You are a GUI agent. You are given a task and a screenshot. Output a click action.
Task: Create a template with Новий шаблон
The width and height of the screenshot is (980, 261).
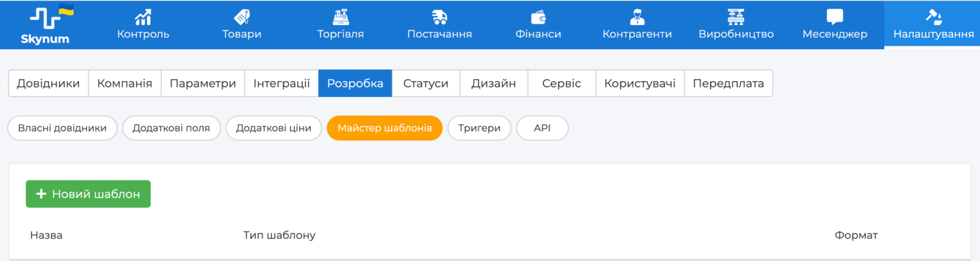(x=88, y=194)
